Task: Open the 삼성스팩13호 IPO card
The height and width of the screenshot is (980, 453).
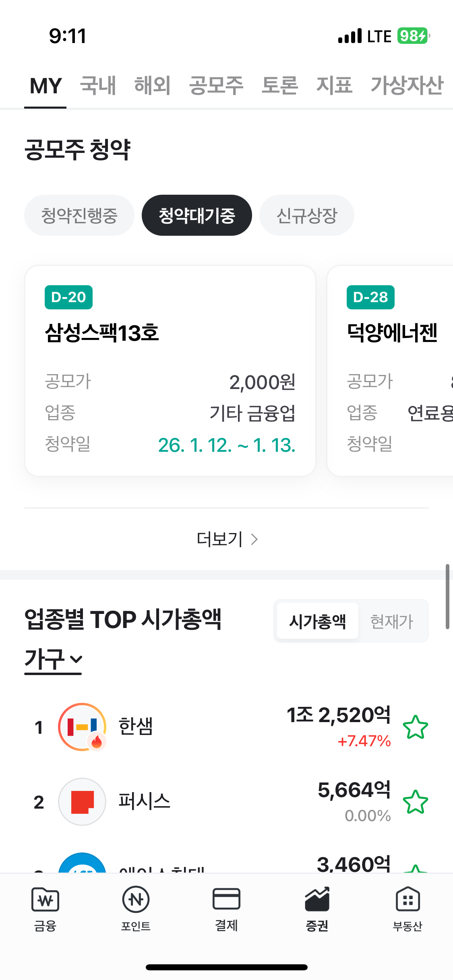Action: (170, 371)
